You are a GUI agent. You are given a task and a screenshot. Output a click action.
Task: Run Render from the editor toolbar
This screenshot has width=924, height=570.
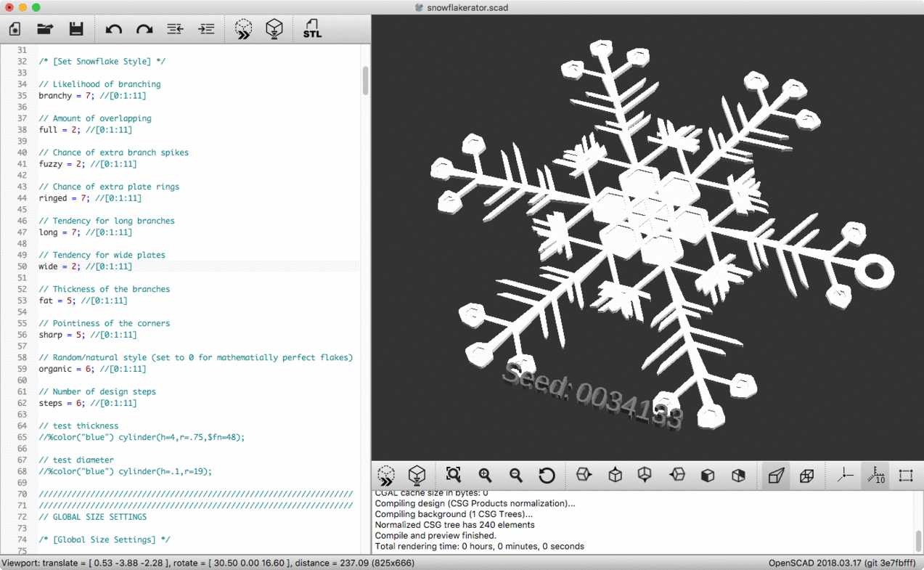pos(274,29)
